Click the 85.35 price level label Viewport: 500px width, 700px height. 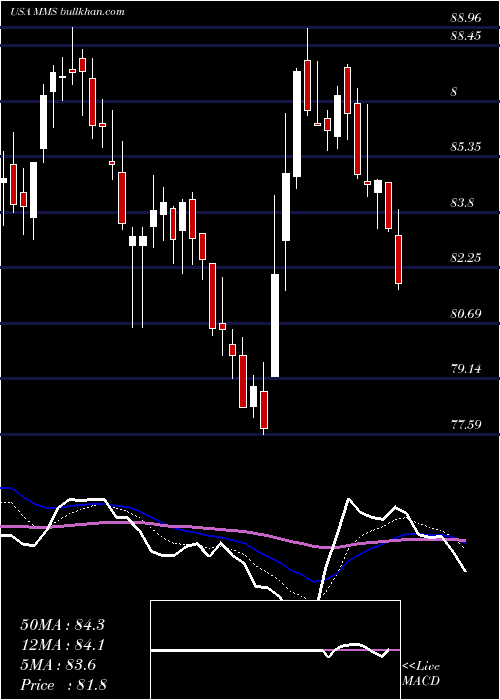pos(466,147)
